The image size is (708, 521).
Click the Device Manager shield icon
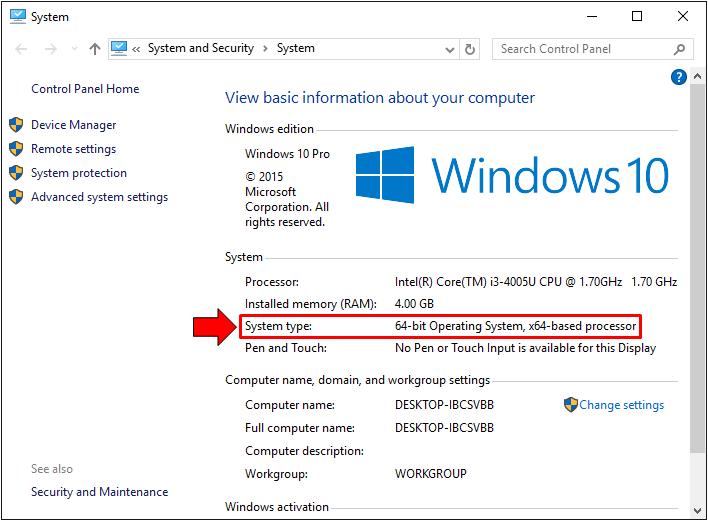pyautogui.click(x=16, y=125)
